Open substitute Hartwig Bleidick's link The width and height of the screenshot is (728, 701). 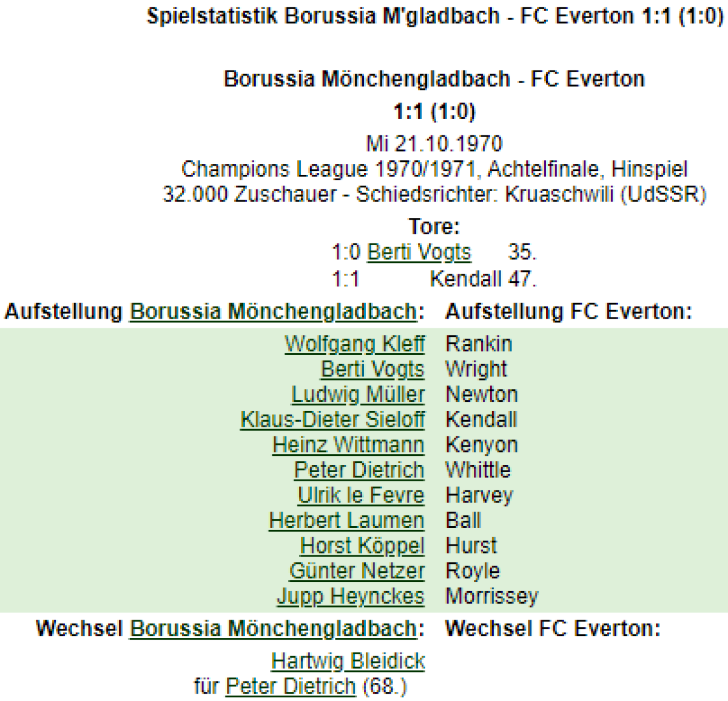point(348,661)
